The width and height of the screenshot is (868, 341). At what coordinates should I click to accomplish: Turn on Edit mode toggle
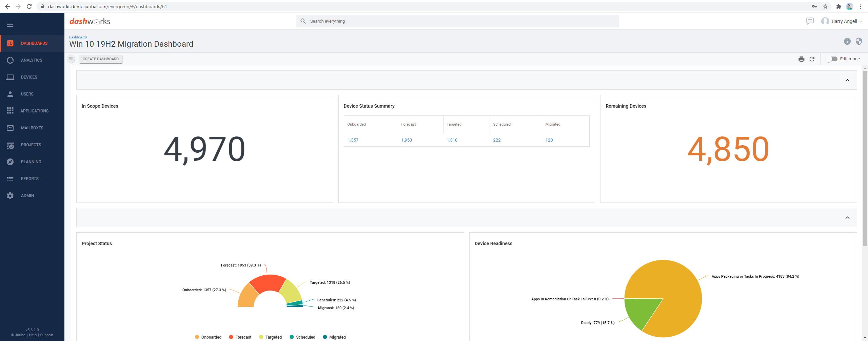pos(831,59)
